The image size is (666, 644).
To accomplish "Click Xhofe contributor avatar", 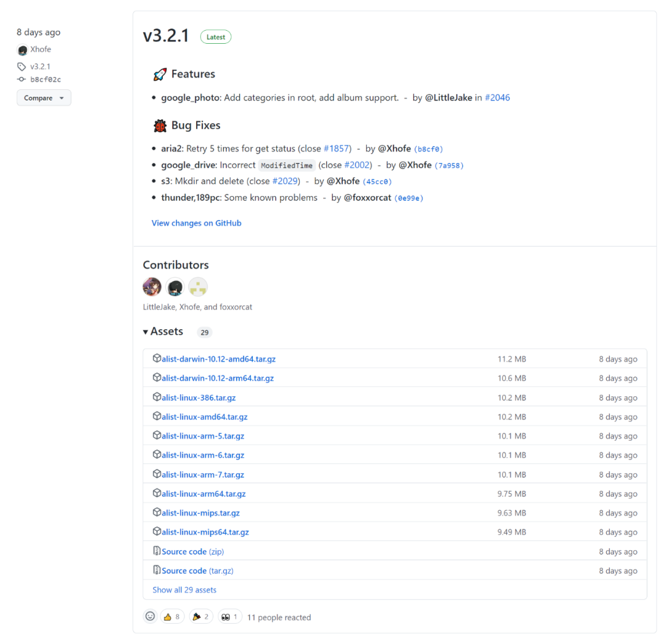I will click(x=175, y=287).
